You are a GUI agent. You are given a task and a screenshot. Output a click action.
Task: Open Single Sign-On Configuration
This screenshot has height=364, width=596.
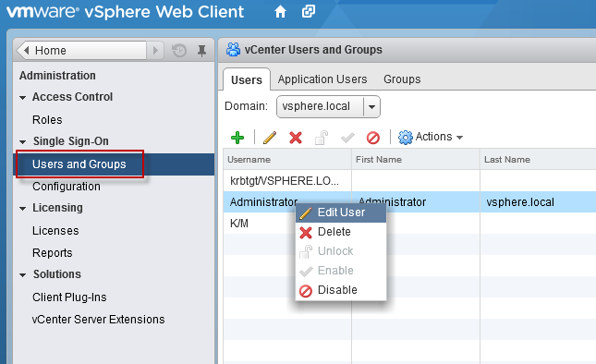[67, 187]
